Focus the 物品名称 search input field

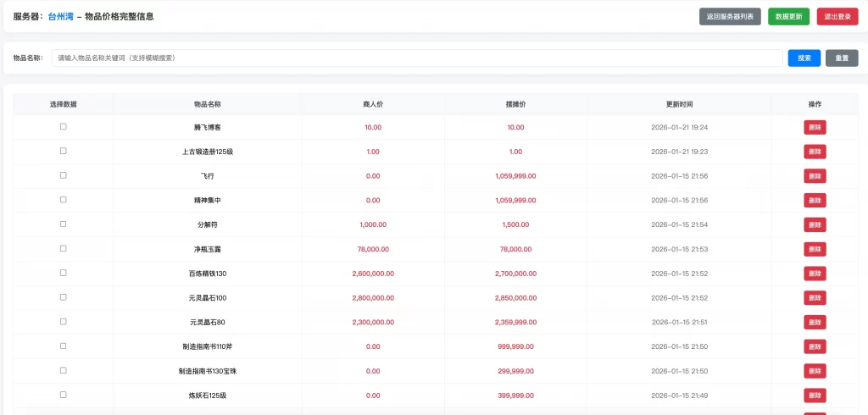416,58
